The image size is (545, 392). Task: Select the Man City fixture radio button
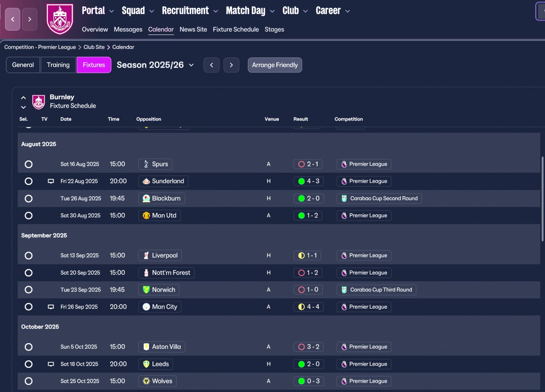click(x=29, y=307)
